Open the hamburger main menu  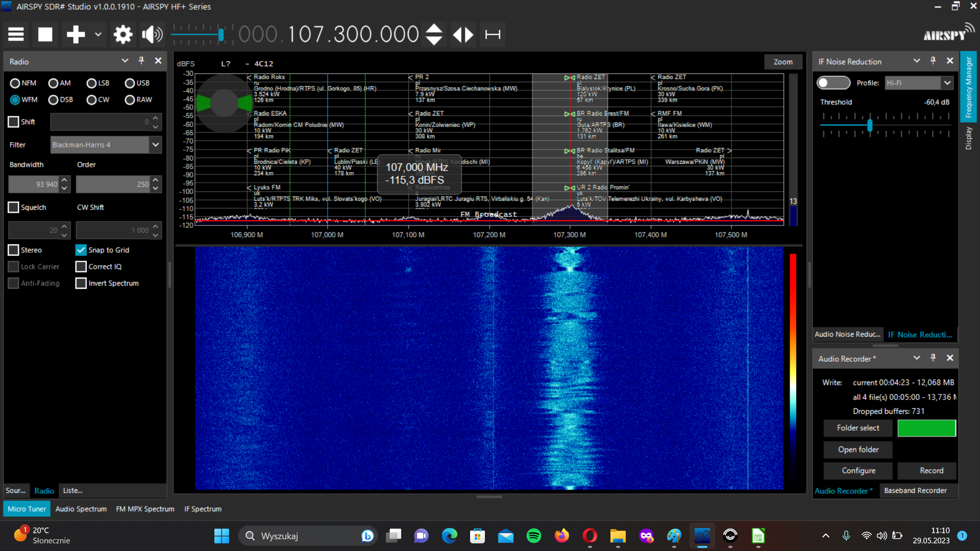pos(16,35)
